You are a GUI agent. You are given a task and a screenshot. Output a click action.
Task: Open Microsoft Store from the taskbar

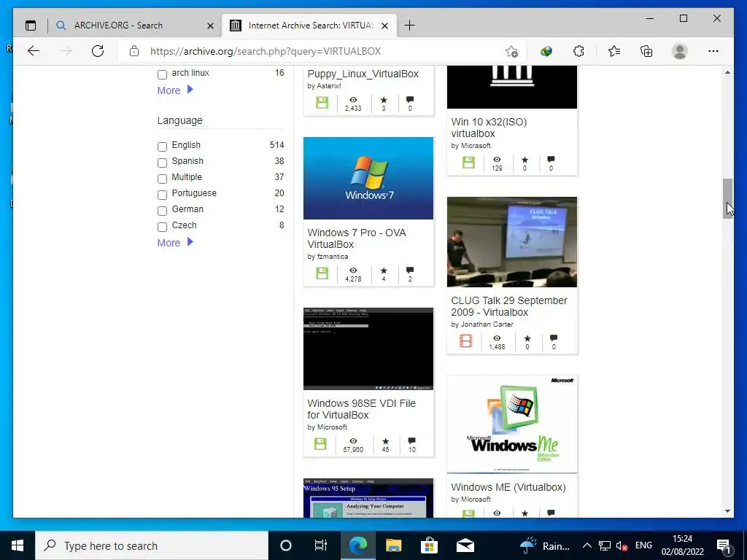(x=429, y=545)
